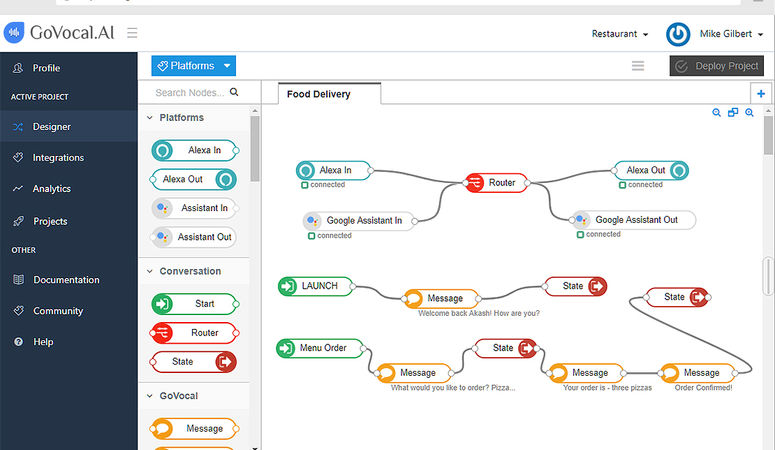Open Analytics in the sidebar

coord(51,188)
